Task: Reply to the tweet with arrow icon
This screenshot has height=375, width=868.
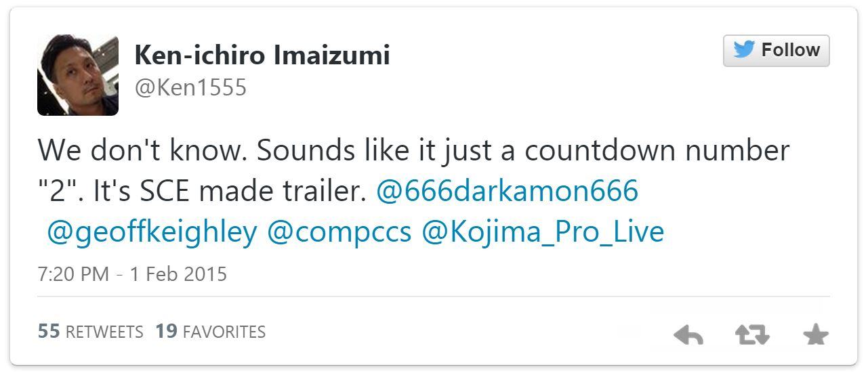Action: coord(688,334)
